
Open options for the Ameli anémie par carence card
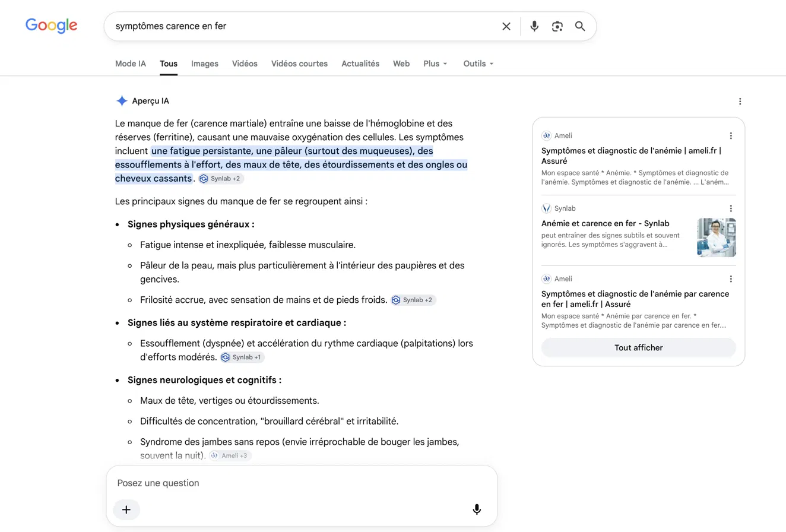731,279
